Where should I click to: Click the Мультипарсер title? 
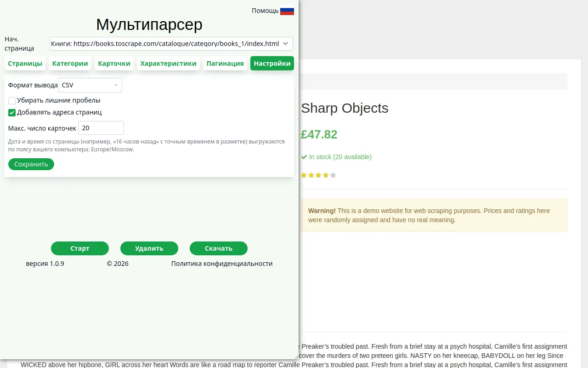(x=149, y=24)
